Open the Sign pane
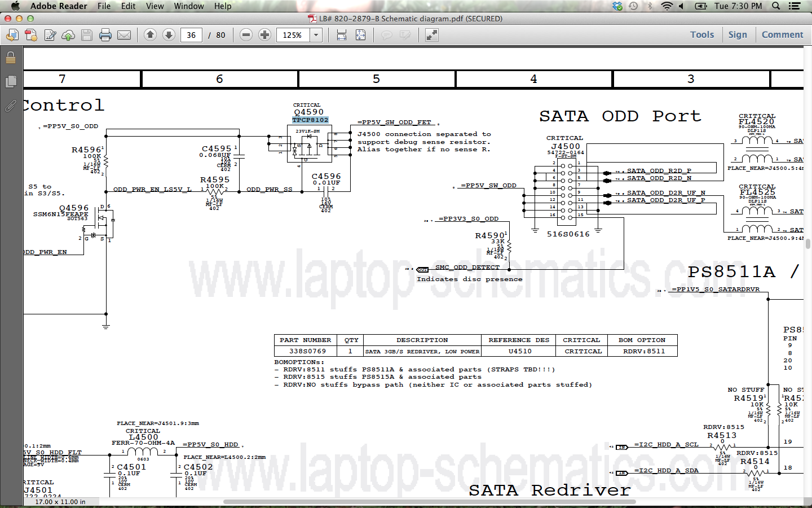This screenshot has width=812, height=508. [x=738, y=34]
